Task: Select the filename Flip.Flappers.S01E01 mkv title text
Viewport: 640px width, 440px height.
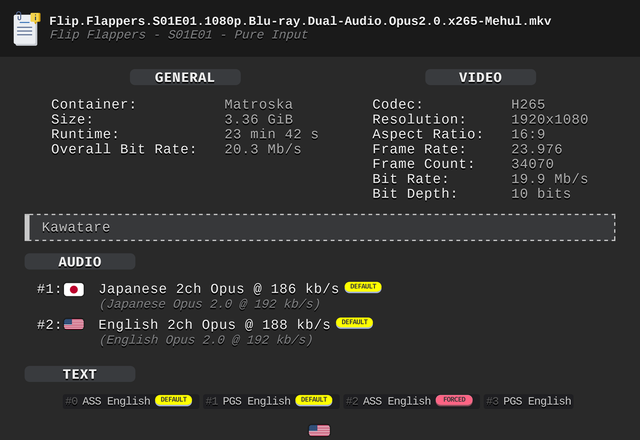Action: tap(300, 21)
